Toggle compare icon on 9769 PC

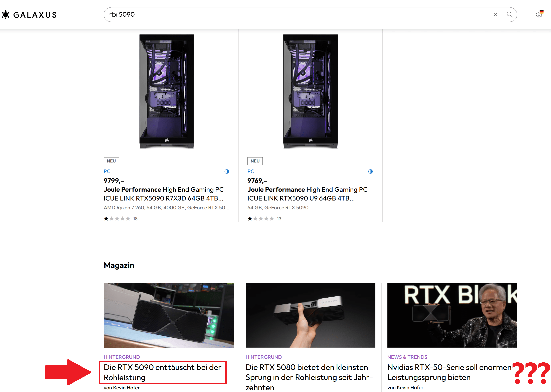[x=370, y=171]
